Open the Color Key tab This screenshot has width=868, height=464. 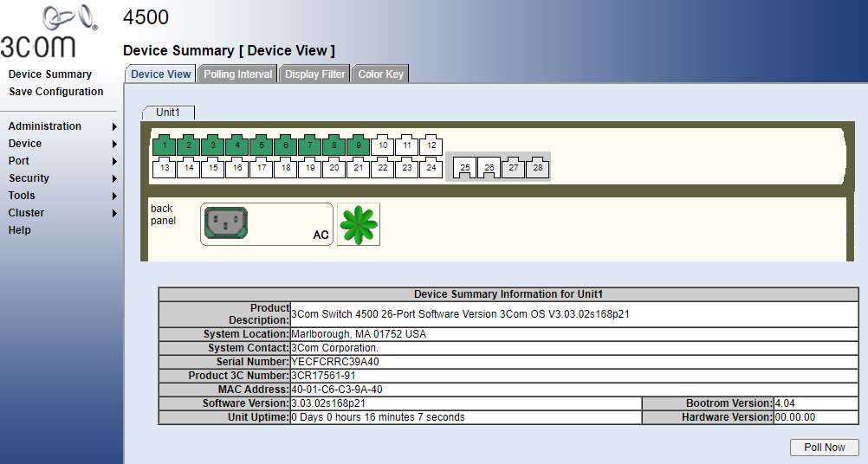point(381,74)
